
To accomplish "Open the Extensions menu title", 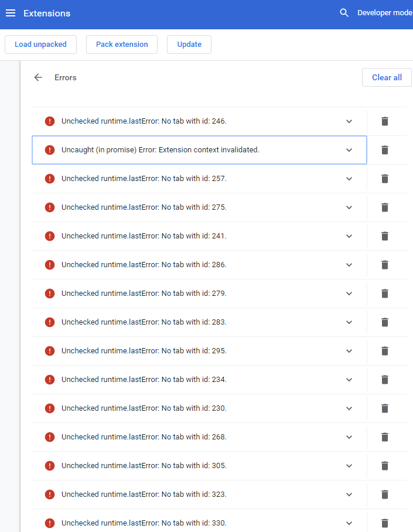I will pyautogui.click(x=46, y=13).
